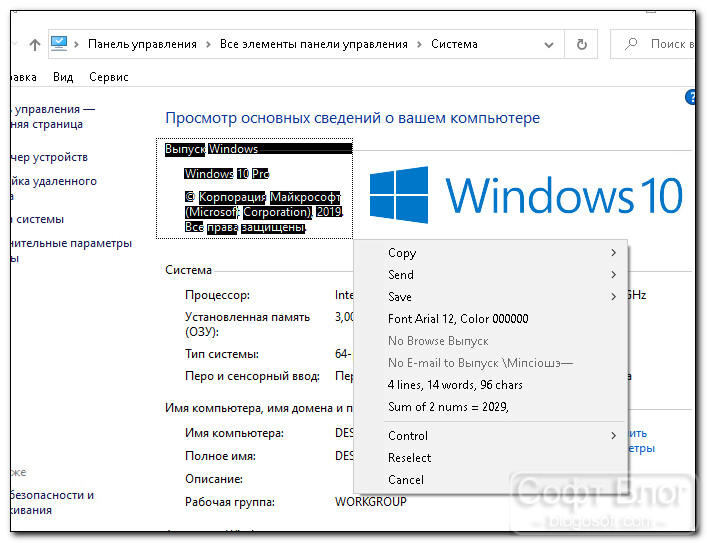Click the Система section heading
Viewport: 707px width, 543px height.
(188, 270)
